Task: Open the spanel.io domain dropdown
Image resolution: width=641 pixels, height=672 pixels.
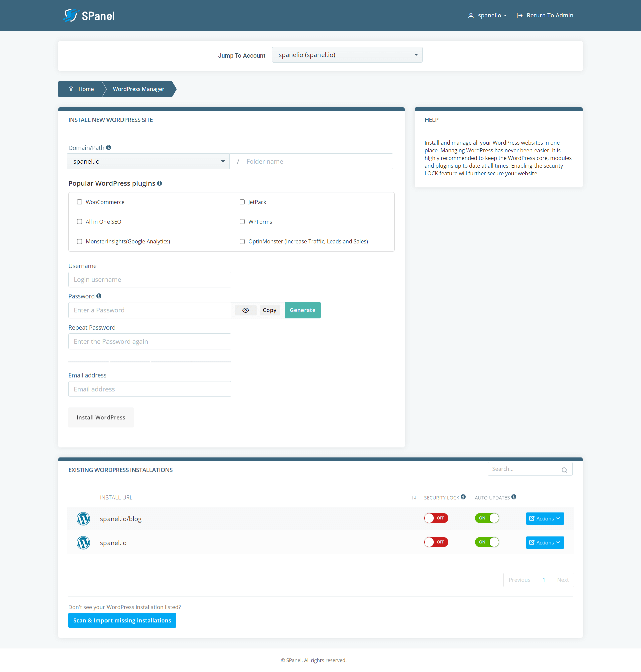Action: point(148,161)
